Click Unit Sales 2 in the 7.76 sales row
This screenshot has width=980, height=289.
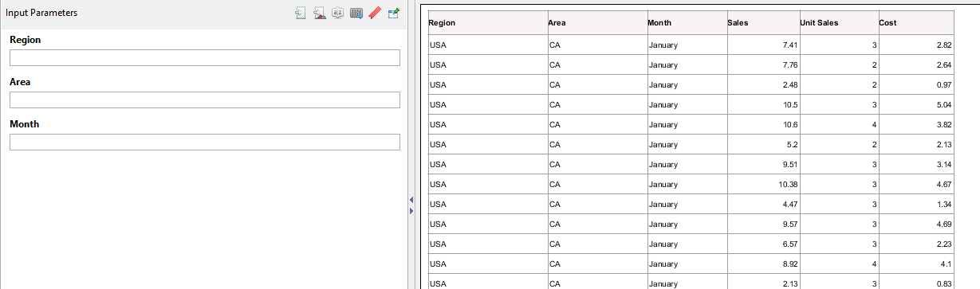click(x=875, y=64)
